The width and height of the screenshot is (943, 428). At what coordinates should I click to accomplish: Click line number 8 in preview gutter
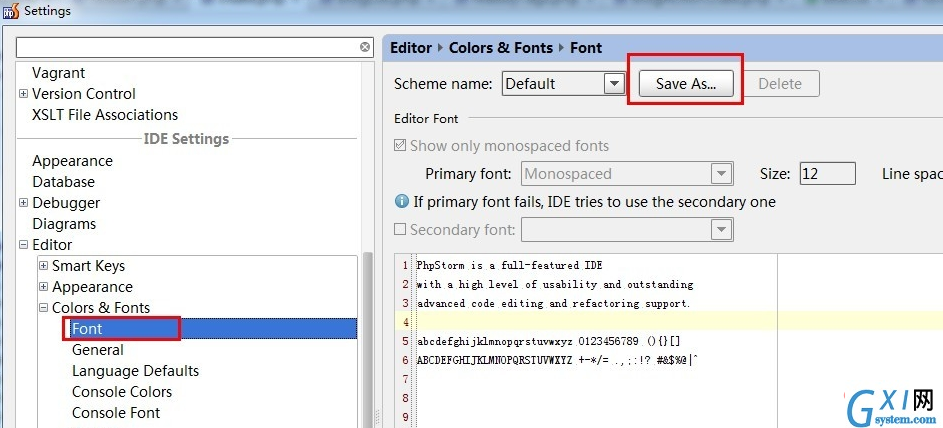(x=405, y=398)
